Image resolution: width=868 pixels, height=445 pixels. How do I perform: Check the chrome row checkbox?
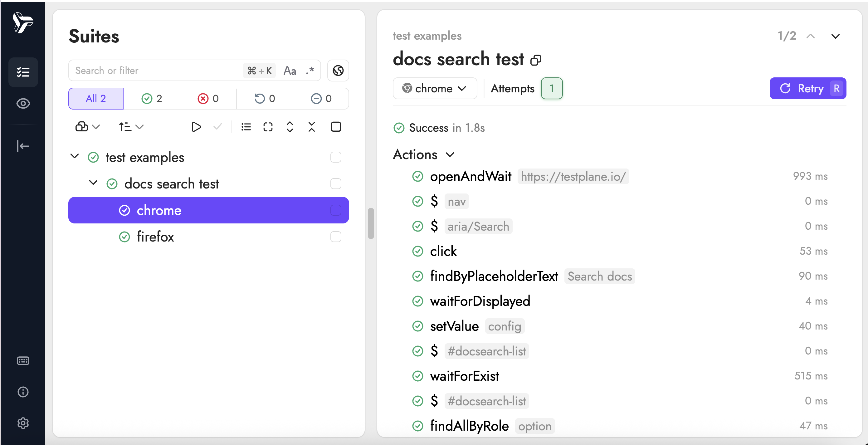tap(336, 210)
